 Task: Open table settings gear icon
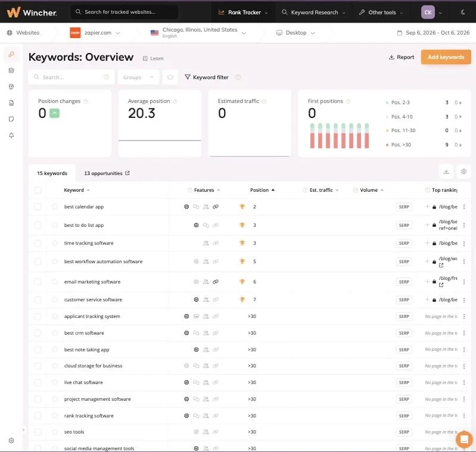coord(463,172)
